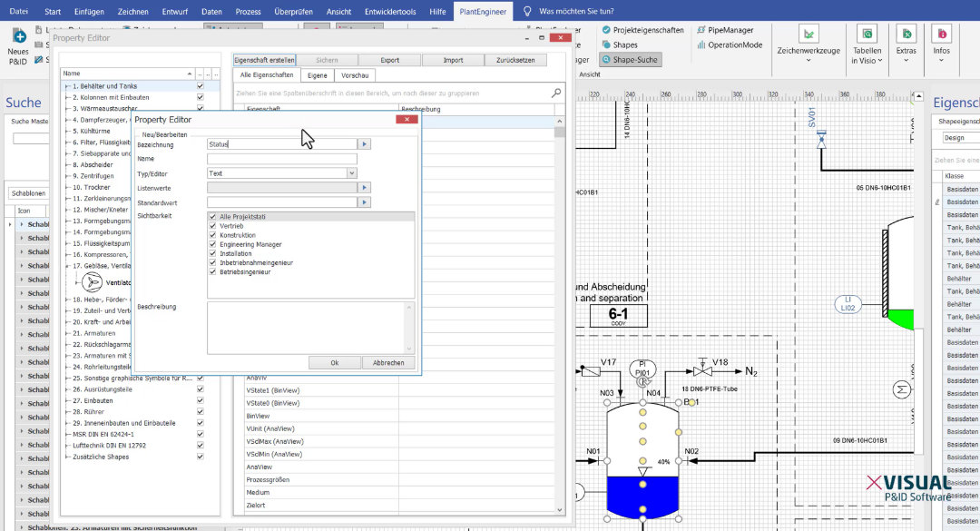Viewport: 980px width, 531px height.
Task: Select the PI PI01 instrument bubble
Action: [x=642, y=369]
